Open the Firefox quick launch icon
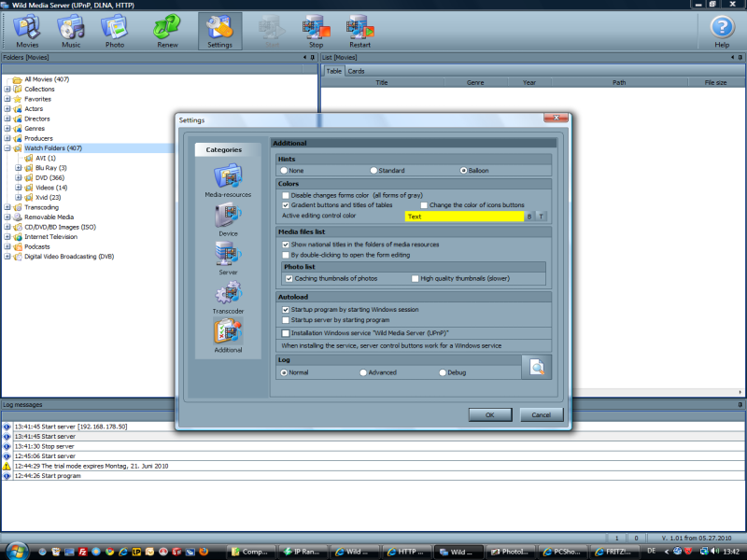Viewport: 747px width, 560px height. [x=204, y=552]
